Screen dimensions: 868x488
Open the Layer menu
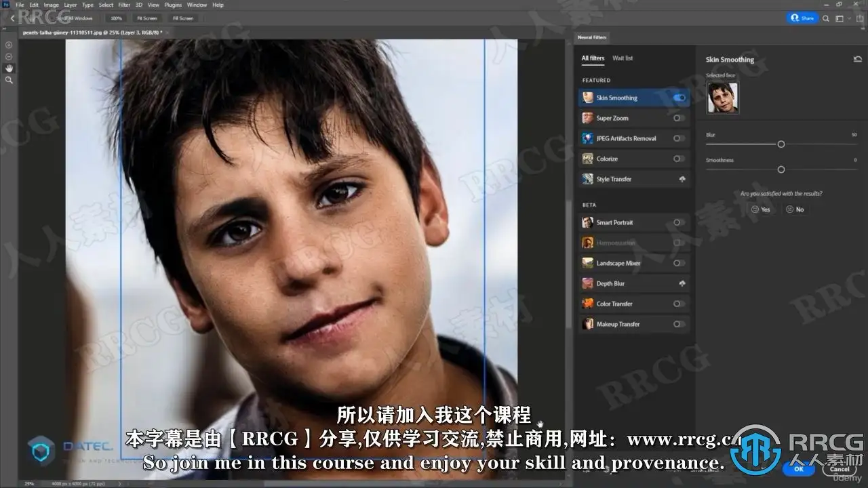coord(71,5)
